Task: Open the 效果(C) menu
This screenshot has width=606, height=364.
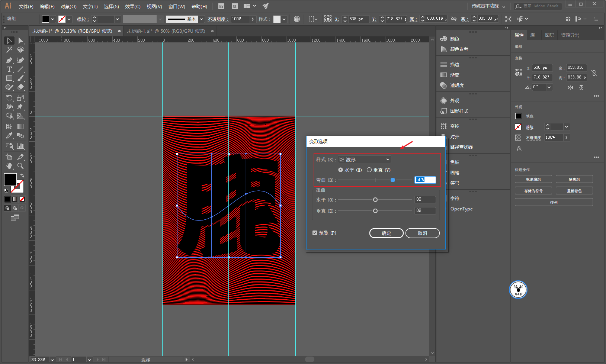Action: [x=133, y=6]
